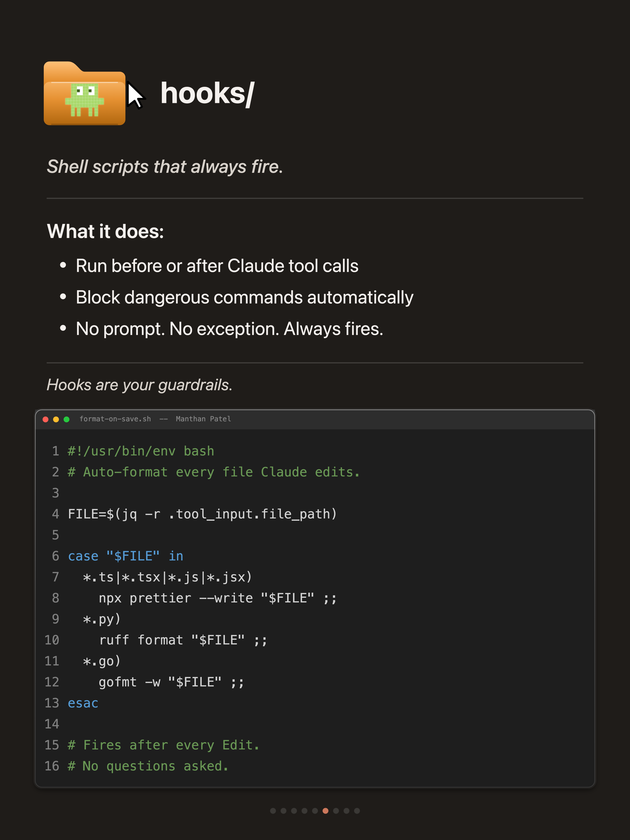Select the seventh pagination dot
The height and width of the screenshot is (840, 630).
point(336,811)
